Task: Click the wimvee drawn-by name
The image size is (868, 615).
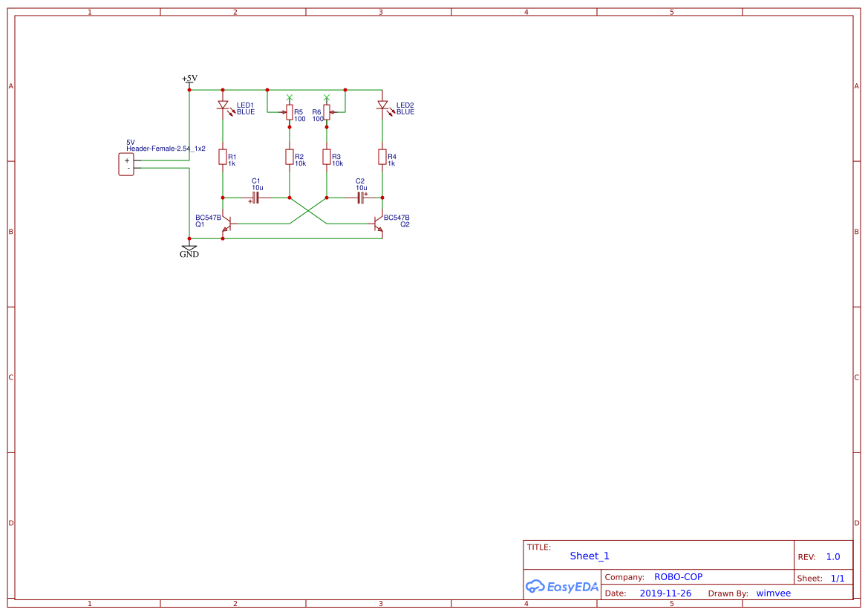Action: 773,593
